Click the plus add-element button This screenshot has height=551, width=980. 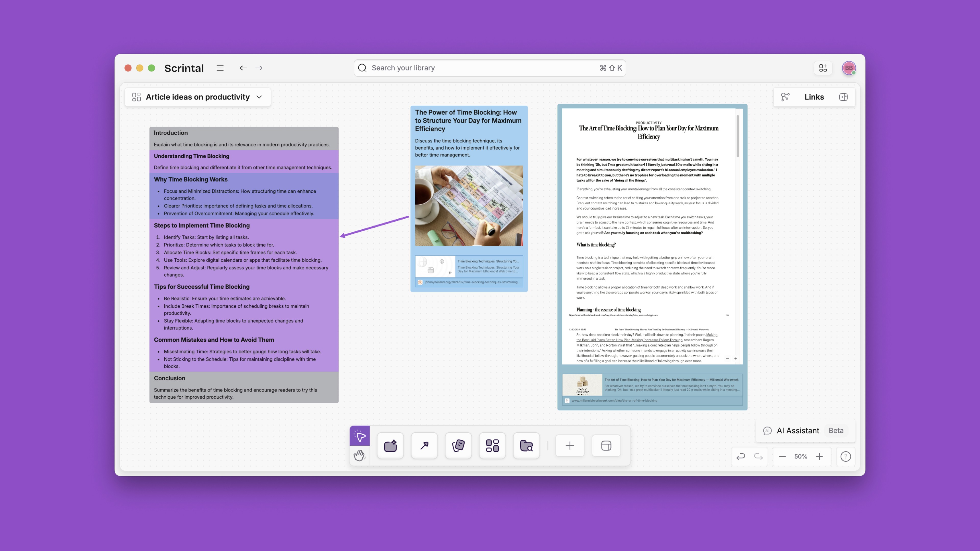[x=570, y=446]
